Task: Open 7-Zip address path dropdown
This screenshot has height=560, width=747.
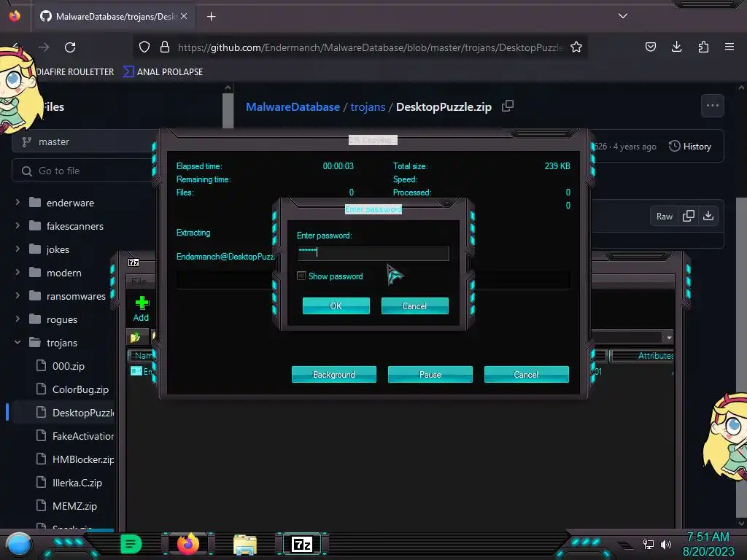Action: tap(669, 337)
